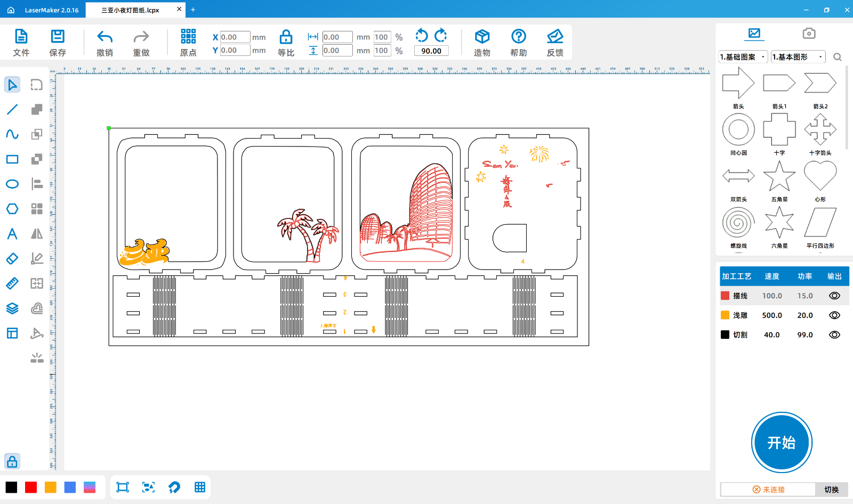
Task: Toggle the blue lock at bottom left
Action: click(x=12, y=461)
